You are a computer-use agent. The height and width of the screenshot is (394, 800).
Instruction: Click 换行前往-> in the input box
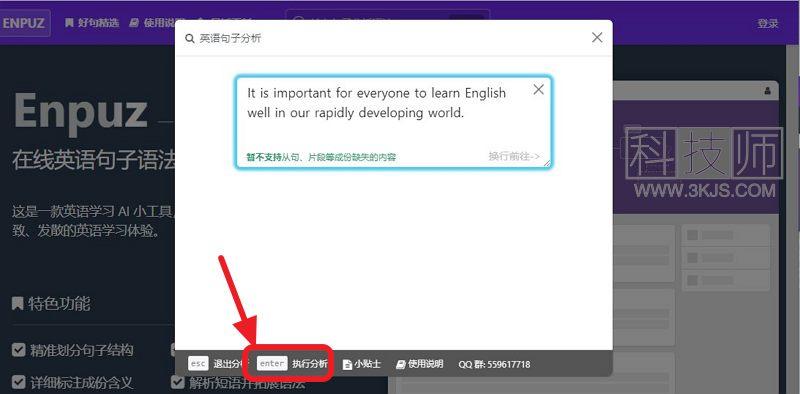tap(514, 156)
